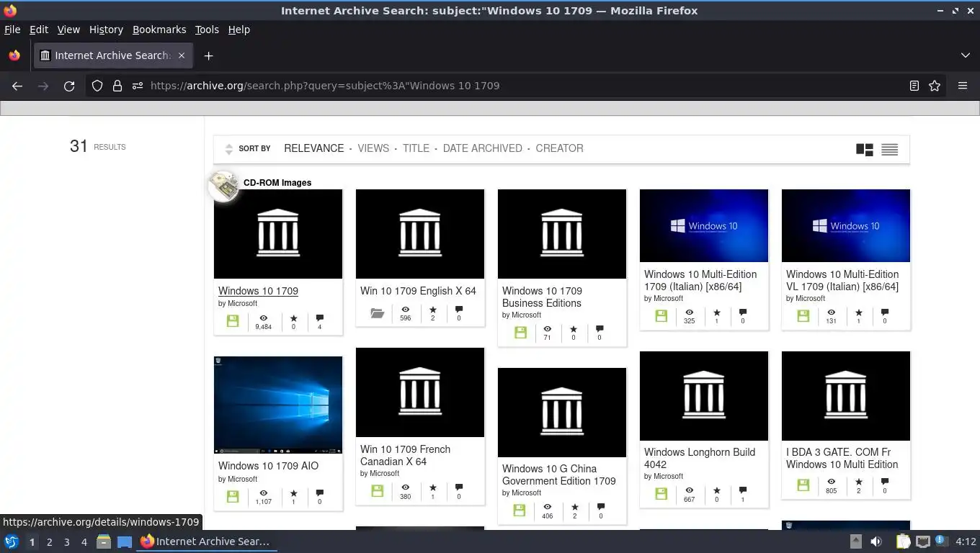Sort results by Date Archived
980x553 pixels.
pos(482,148)
